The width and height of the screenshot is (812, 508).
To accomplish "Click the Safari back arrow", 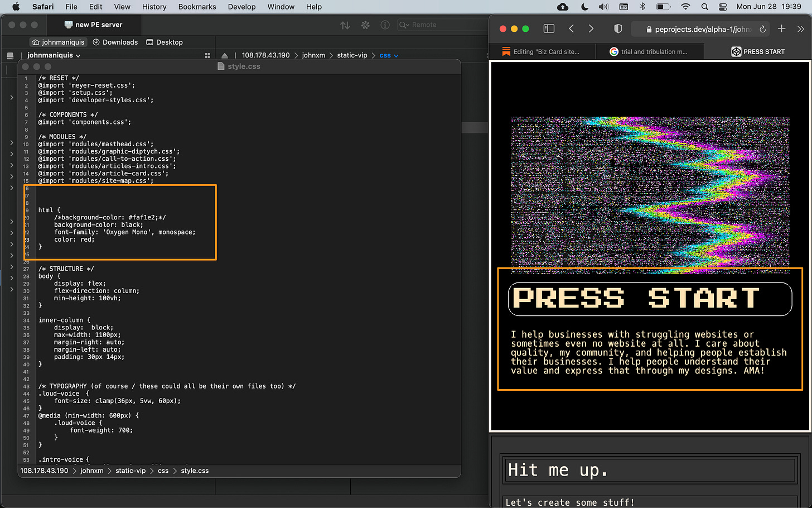I will [571, 28].
